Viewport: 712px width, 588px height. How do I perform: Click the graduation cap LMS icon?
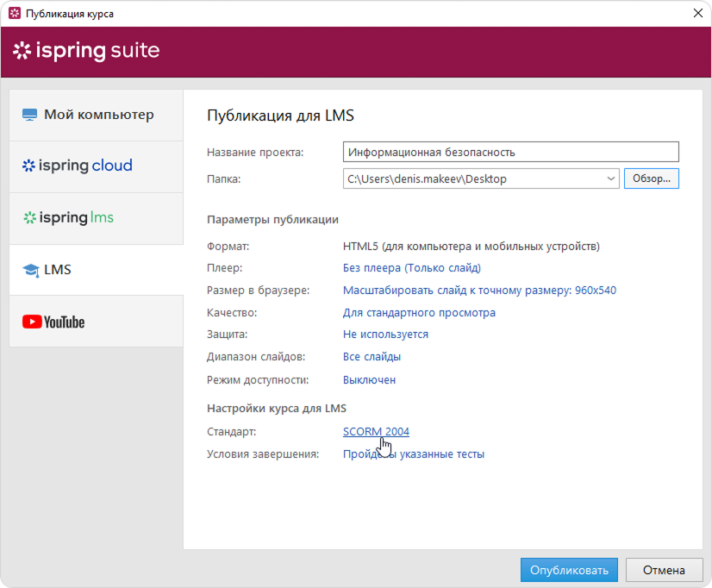click(x=31, y=270)
